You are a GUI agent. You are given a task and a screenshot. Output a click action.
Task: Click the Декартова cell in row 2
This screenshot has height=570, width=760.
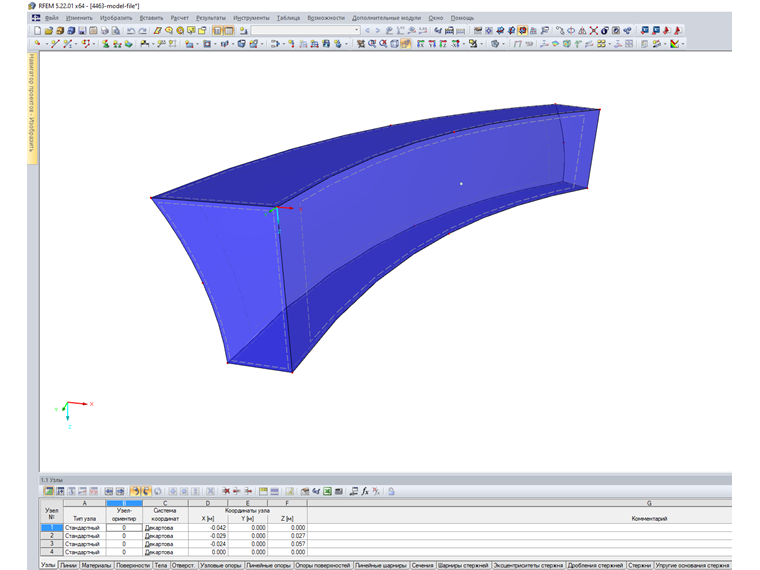[x=165, y=536]
